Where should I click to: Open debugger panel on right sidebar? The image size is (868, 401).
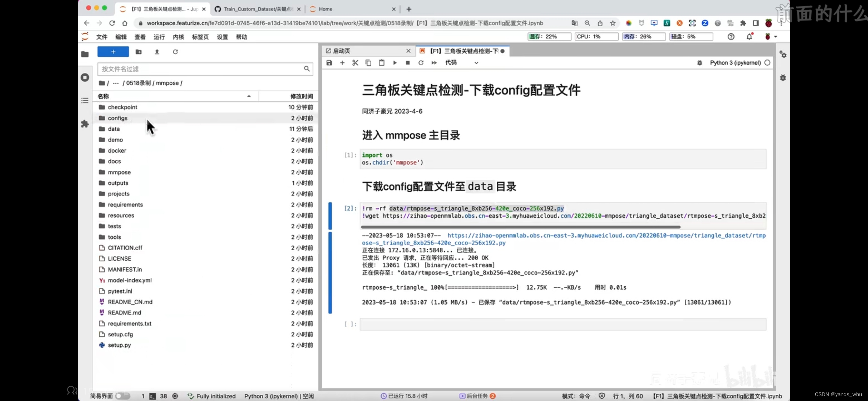coord(783,78)
